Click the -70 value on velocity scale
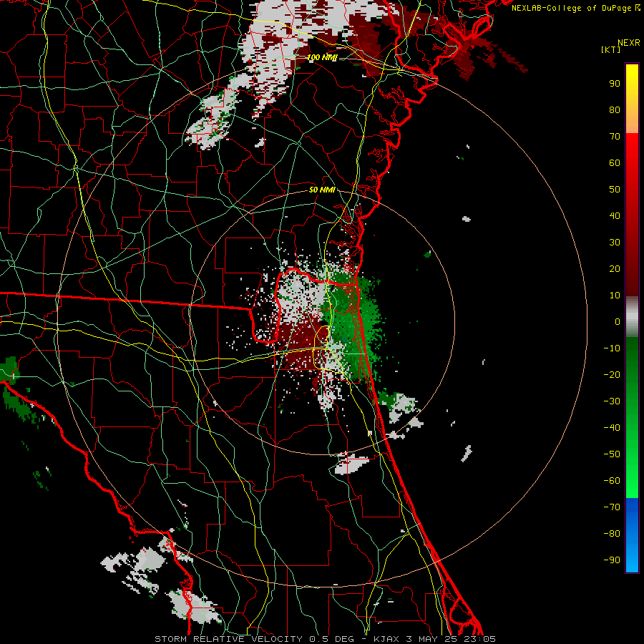 [x=612, y=507]
